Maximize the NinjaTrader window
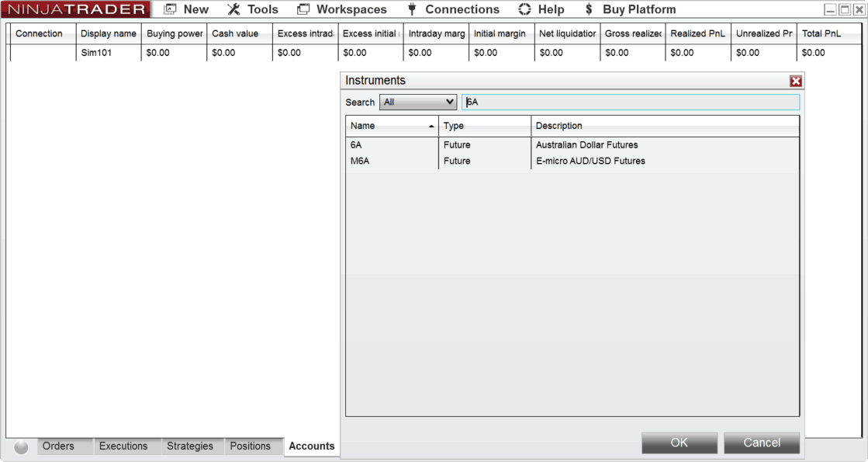868x462 pixels. (x=845, y=10)
